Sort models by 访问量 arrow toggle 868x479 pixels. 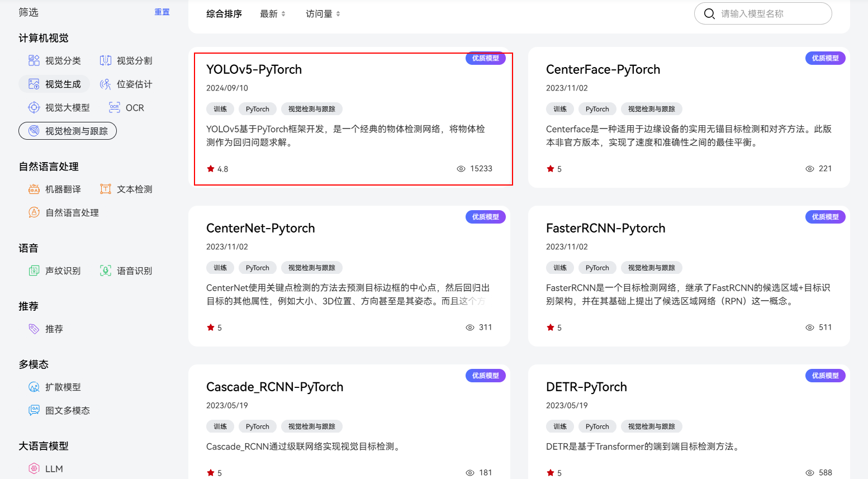338,13
